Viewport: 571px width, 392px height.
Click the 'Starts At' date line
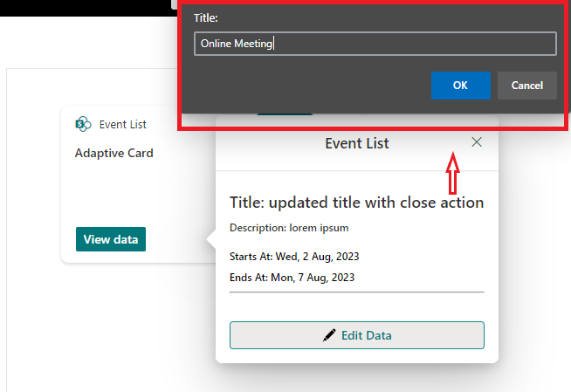[294, 257]
